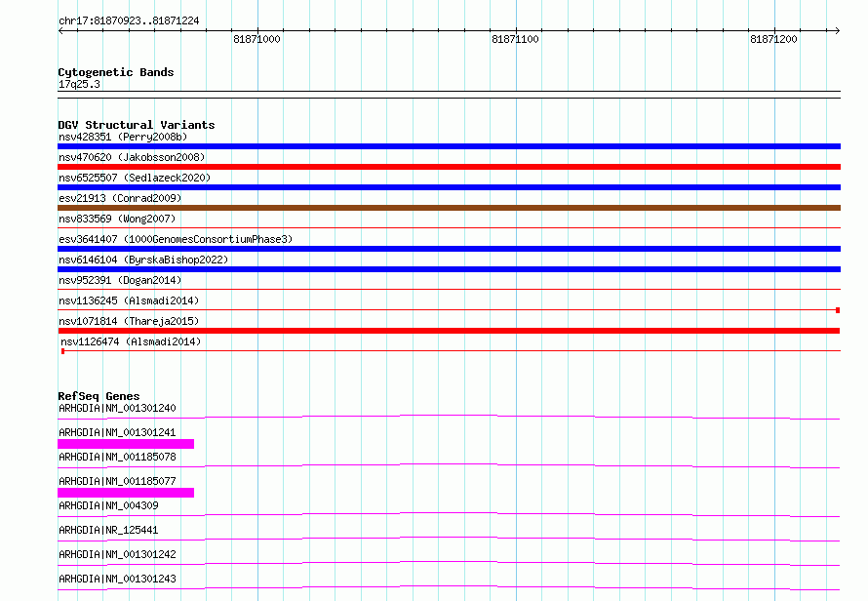The image size is (868, 601).
Task: Open transcript ARHGDIA|NM_001185078 label
Action: tap(117, 457)
